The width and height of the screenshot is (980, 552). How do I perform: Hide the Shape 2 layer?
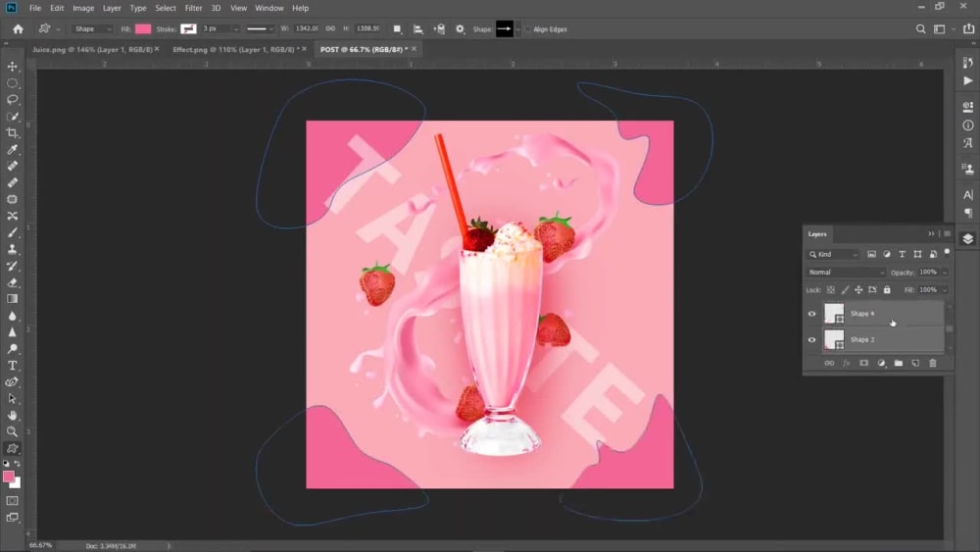click(x=811, y=340)
